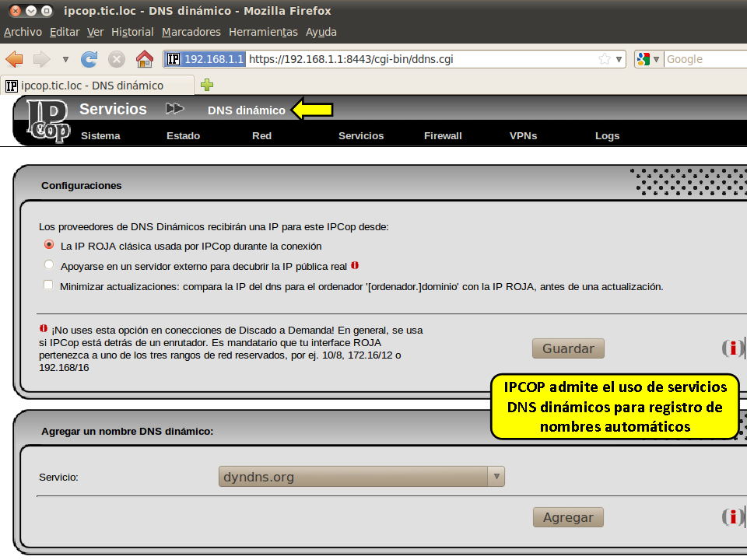Open the Marcadores menu
Screen dimensions: 747x560
[191, 32]
